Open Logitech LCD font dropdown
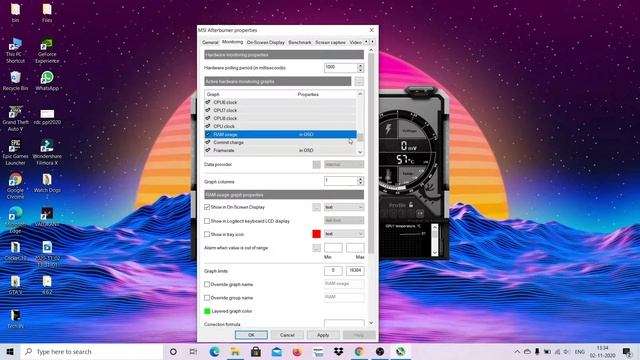The image size is (640, 360). click(x=344, y=220)
